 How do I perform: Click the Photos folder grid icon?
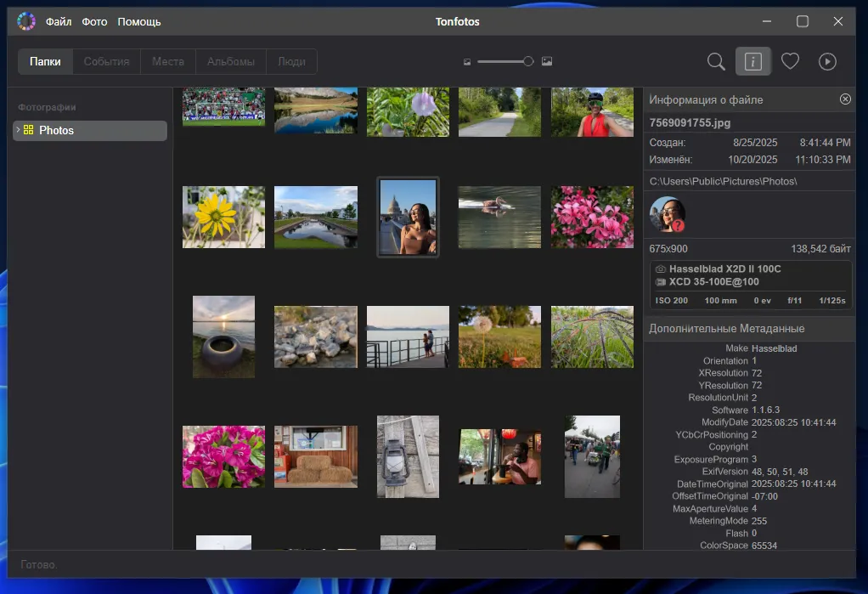tap(28, 130)
